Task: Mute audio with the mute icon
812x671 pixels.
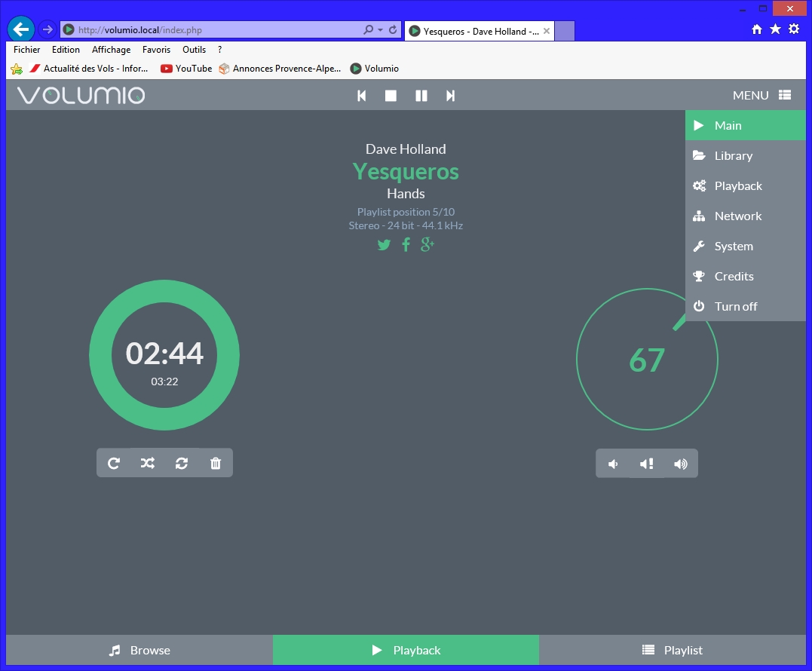Action: point(646,464)
